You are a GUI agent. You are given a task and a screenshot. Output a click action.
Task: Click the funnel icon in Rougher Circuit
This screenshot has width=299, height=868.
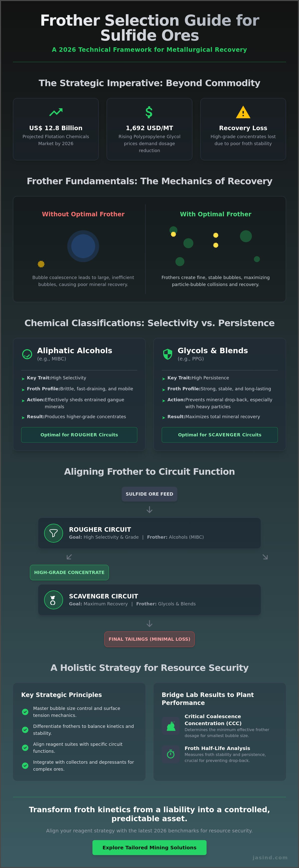(54, 533)
